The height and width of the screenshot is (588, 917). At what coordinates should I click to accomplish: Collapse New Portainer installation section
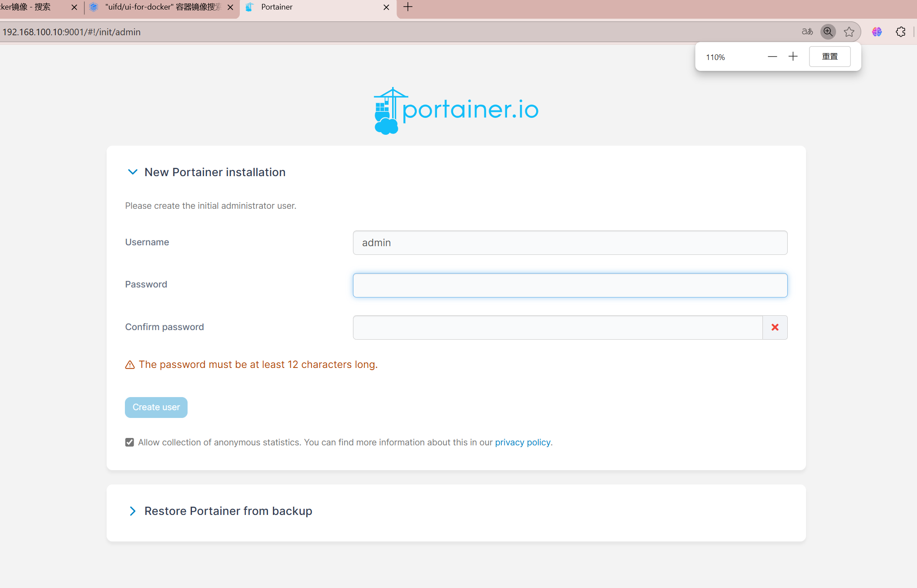click(132, 172)
